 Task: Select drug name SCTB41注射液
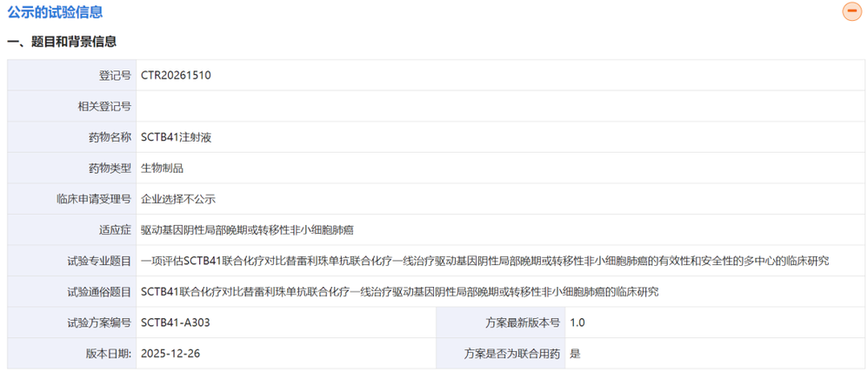[x=176, y=137]
